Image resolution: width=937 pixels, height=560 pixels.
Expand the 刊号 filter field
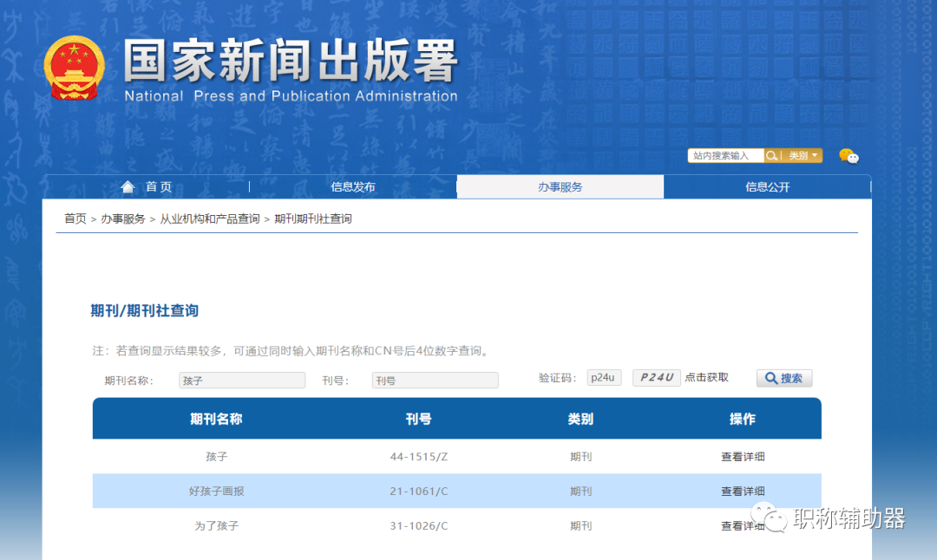(435, 380)
